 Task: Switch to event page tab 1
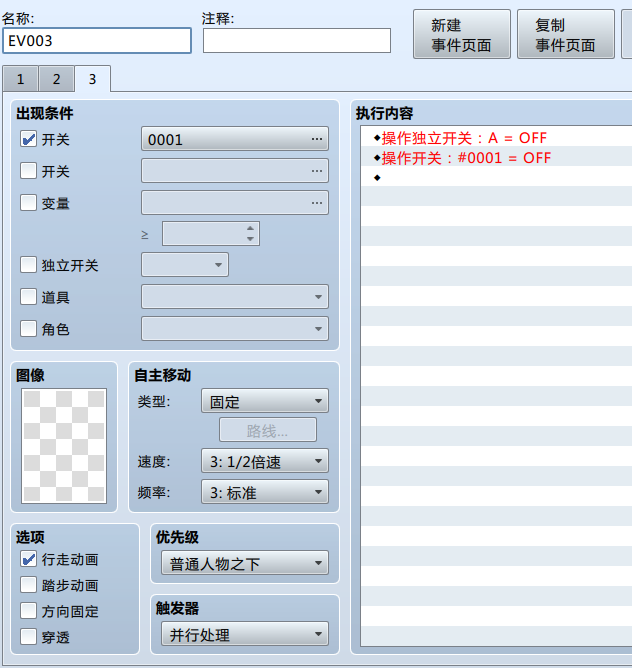click(x=20, y=79)
